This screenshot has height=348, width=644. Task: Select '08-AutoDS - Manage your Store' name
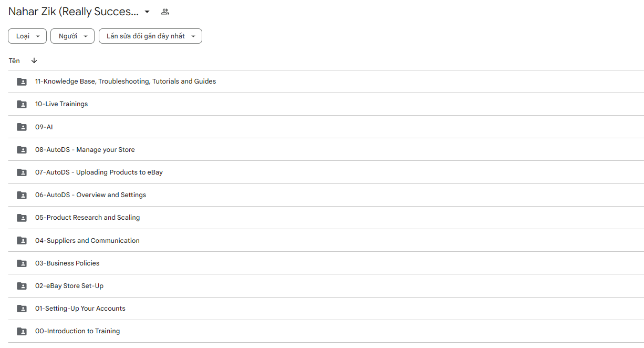point(85,150)
